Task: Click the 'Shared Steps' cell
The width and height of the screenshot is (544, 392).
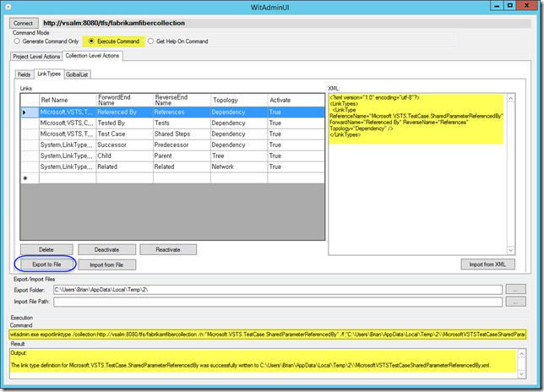Action: 182,133
